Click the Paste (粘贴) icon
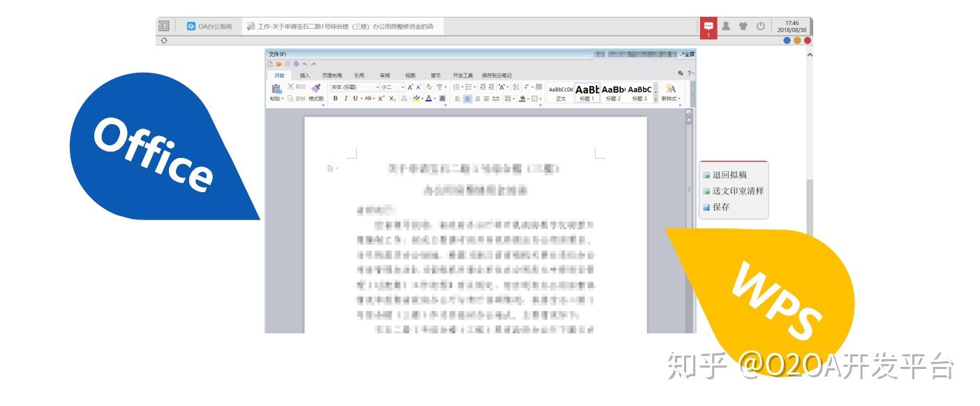The width and height of the screenshot is (980, 406). (276, 89)
